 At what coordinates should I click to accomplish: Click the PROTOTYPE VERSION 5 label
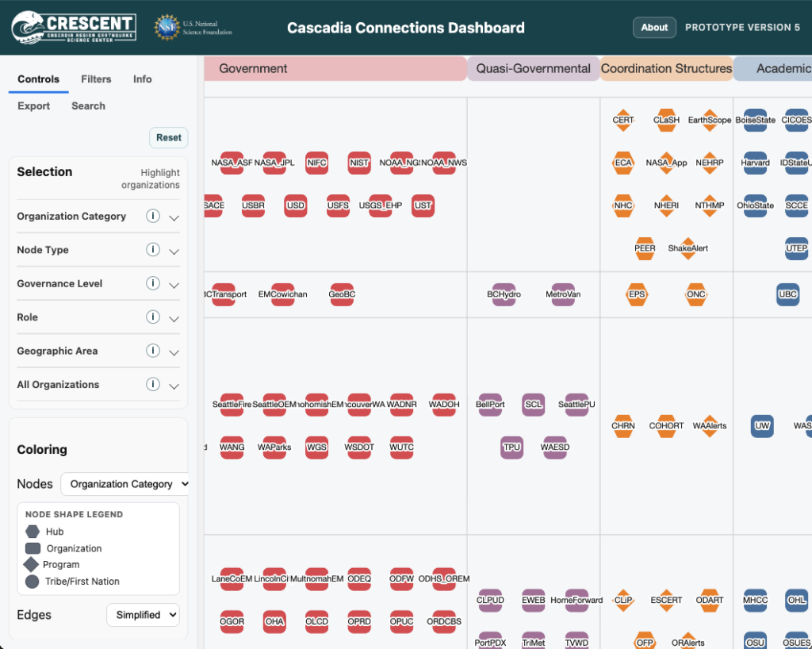[742, 28]
